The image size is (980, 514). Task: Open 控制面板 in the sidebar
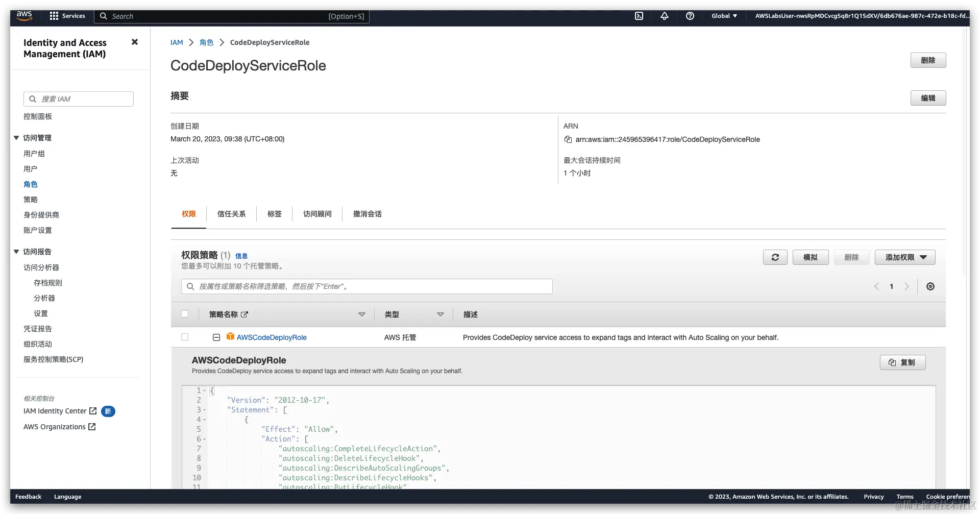(x=38, y=116)
